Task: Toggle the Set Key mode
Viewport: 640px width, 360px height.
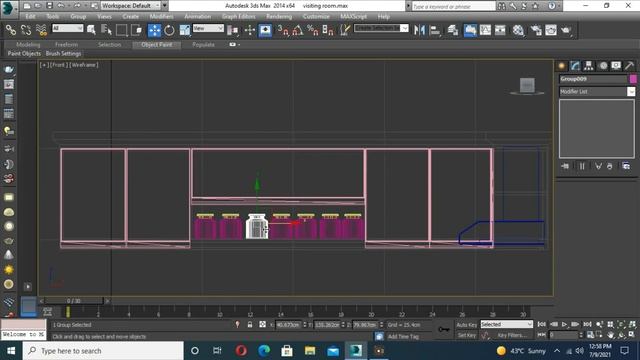Action: 467,335
